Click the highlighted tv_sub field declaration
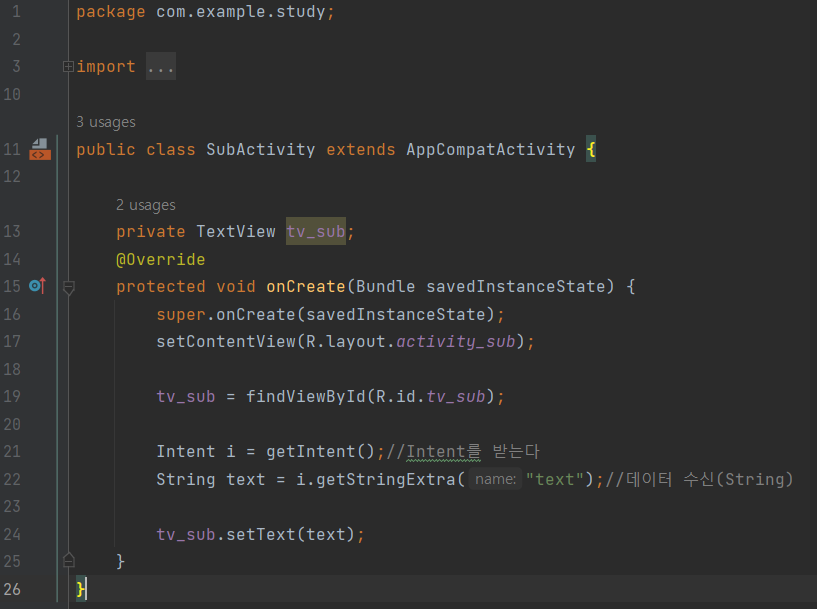The height and width of the screenshot is (609, 817). pyautogui.click(x=316, y=231)
